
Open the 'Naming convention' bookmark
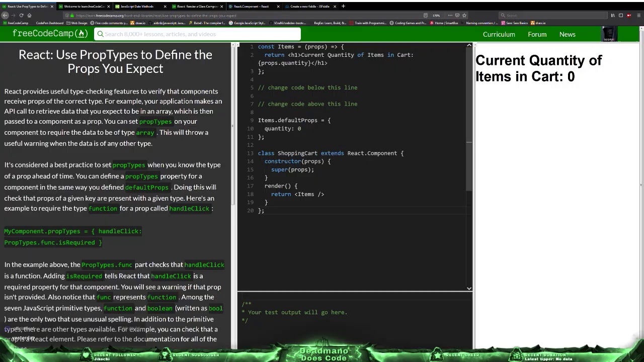479,23
